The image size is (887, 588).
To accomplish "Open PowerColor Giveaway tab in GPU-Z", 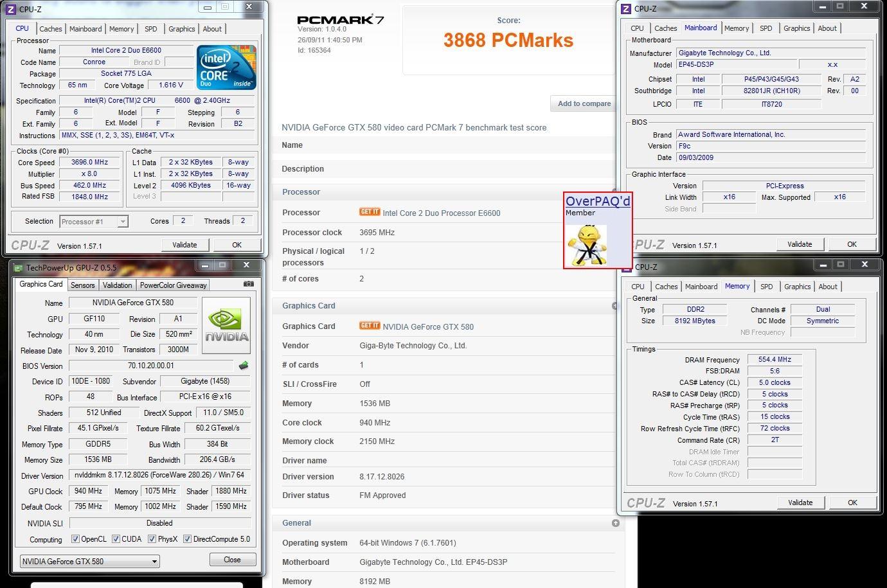I will tap(174, 285).
